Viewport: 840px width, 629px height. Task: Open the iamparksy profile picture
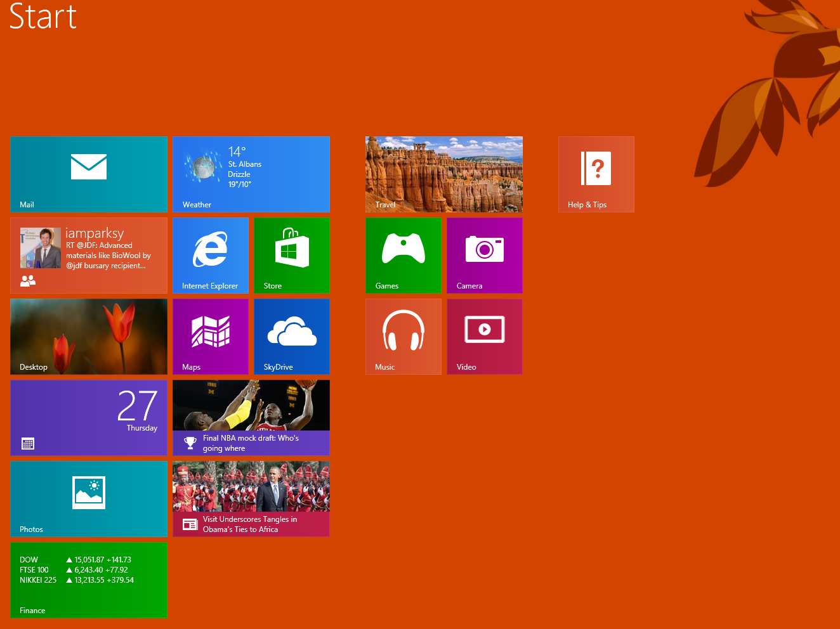(41, 248)
